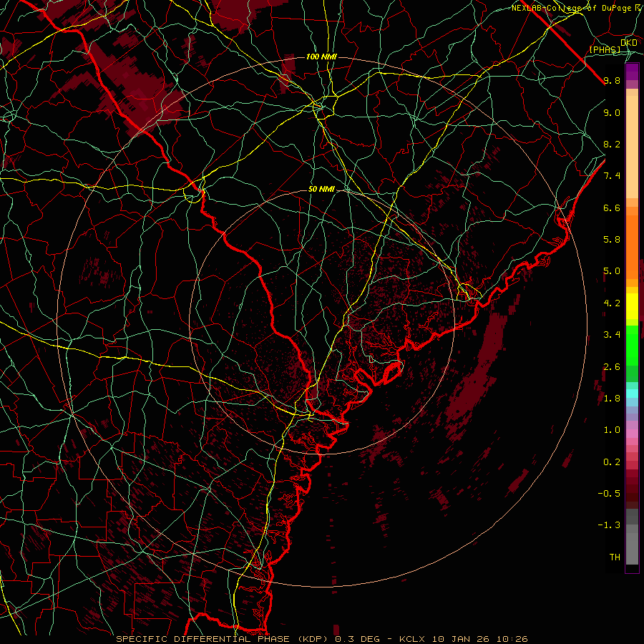Pick the bright green band on the color scale
The height and width of the screenshot is (644, 644).
(x=632, y=345)
